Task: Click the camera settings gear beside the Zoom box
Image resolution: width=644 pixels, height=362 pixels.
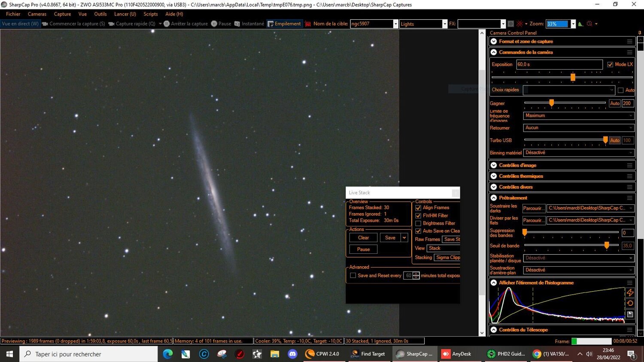Action: pyautogui.click(x=589, y=24)
